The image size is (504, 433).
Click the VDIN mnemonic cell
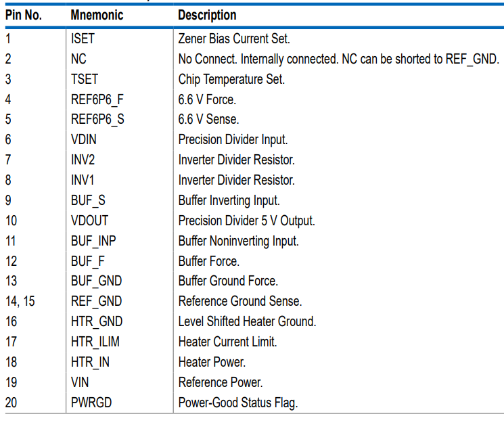[85, 140]
